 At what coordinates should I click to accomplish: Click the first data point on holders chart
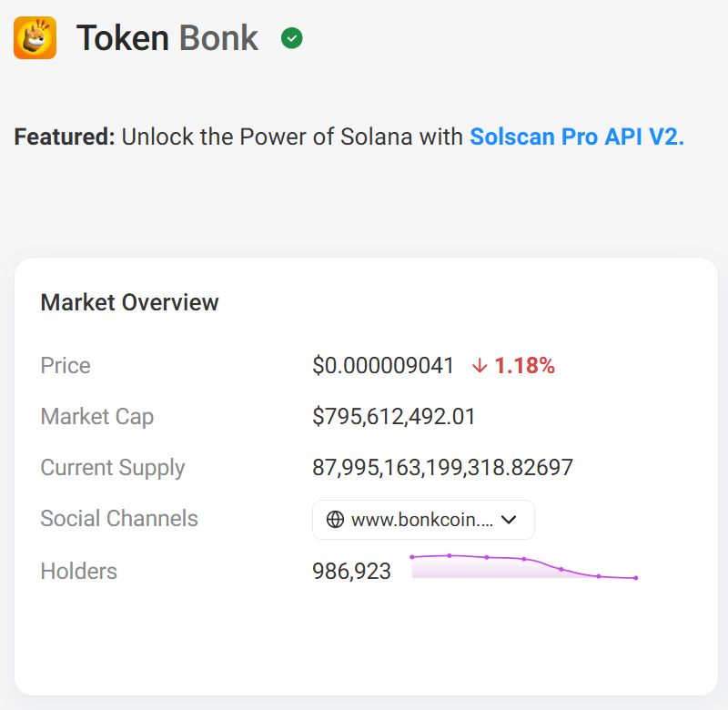click(x=412, y=557)
